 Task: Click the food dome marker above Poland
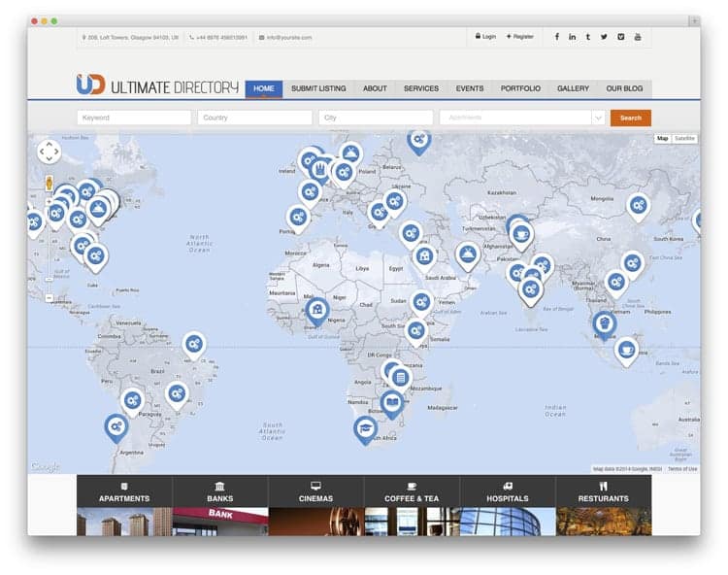tap(351, 153)
